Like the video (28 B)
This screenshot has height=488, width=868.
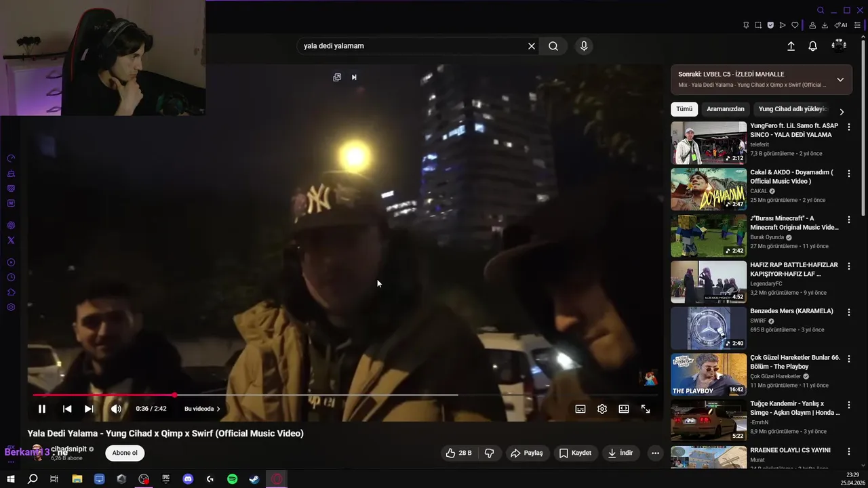[458, 453]
